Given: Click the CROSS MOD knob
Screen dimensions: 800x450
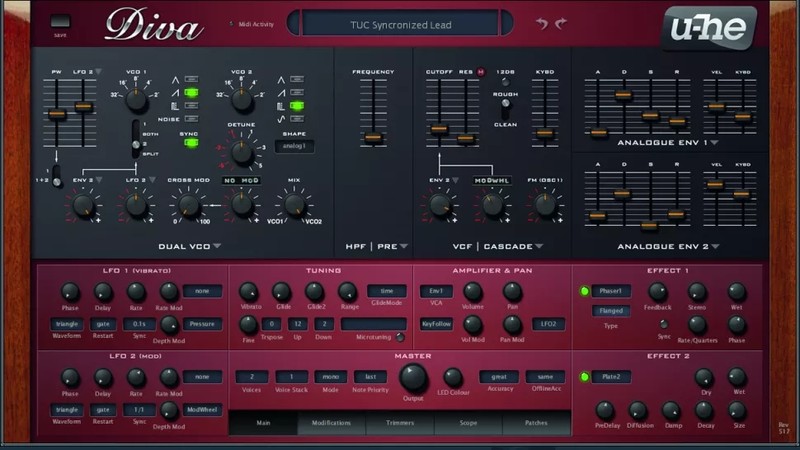Looking at the screenshot, I should pos(189,205).
